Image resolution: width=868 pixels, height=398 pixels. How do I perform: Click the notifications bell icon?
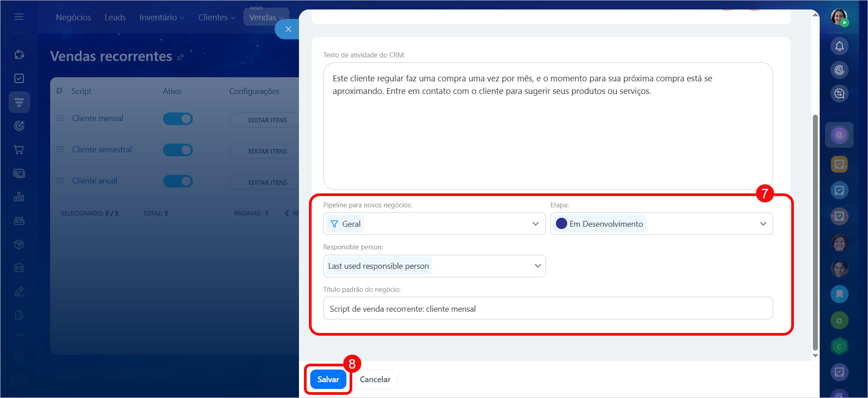pyautogui.click(x=839, y=46)
